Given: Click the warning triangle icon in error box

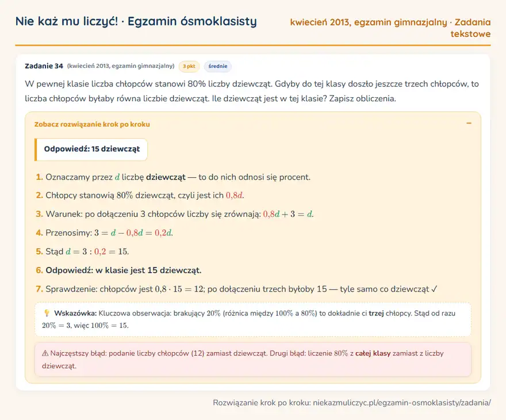Looking at the screenshot, I should pos(45,353).
